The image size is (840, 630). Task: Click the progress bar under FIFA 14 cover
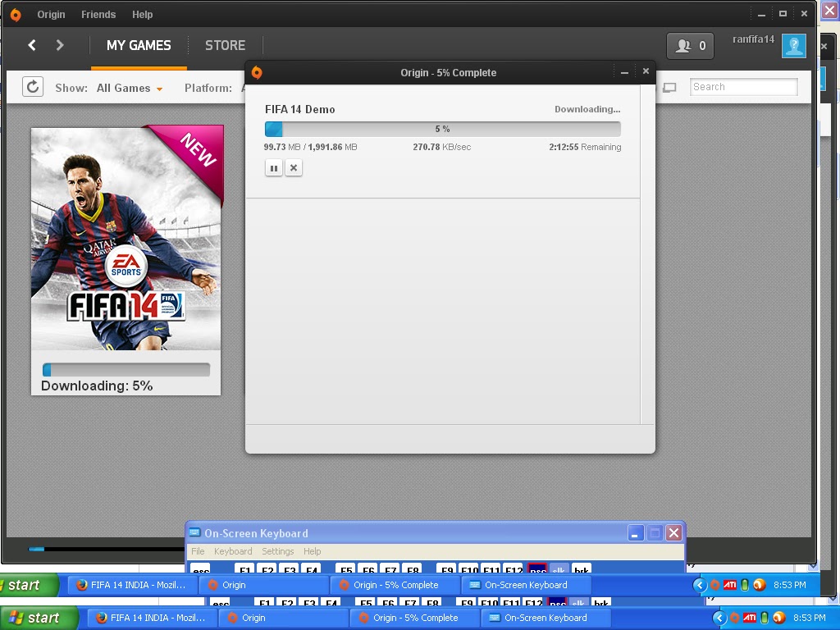click(126, 369)
